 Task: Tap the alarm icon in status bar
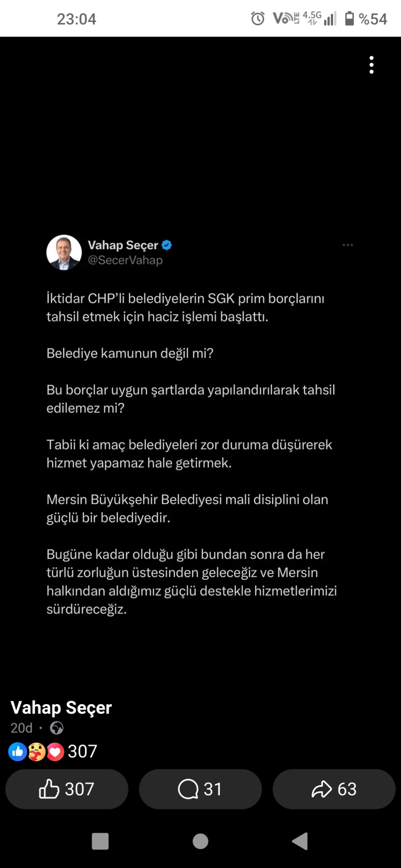(258, 19)
